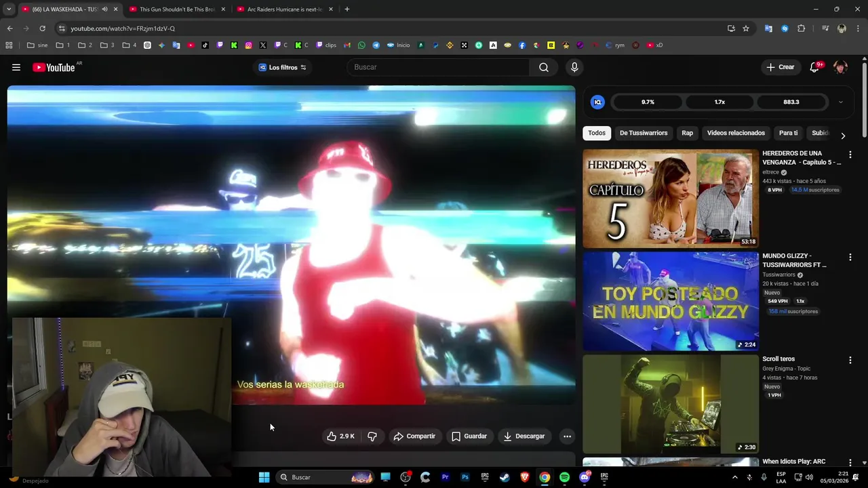Open the 'sine' bookmarks folder
Viewport: 868px width, 488px height.
(x=37, y=45)
